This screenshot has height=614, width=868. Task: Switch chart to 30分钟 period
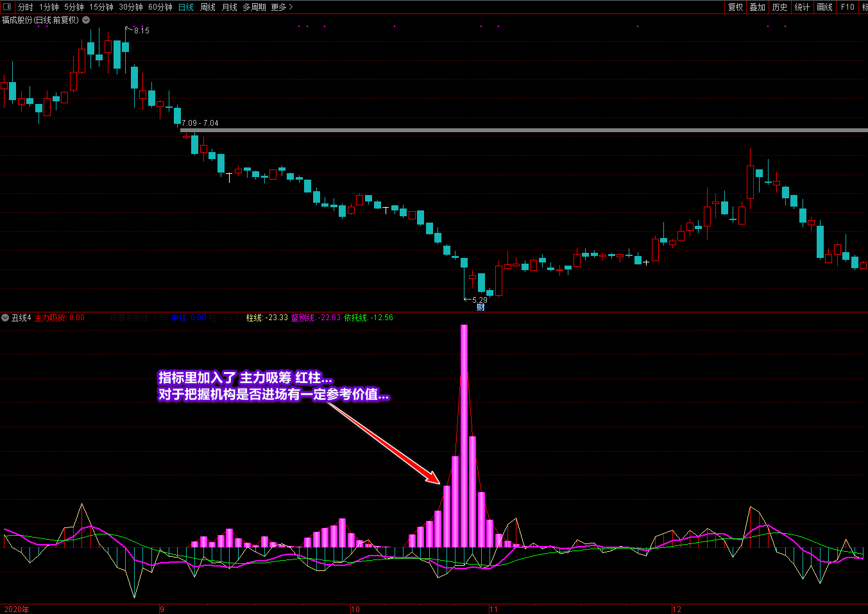[x=130, y=7]
